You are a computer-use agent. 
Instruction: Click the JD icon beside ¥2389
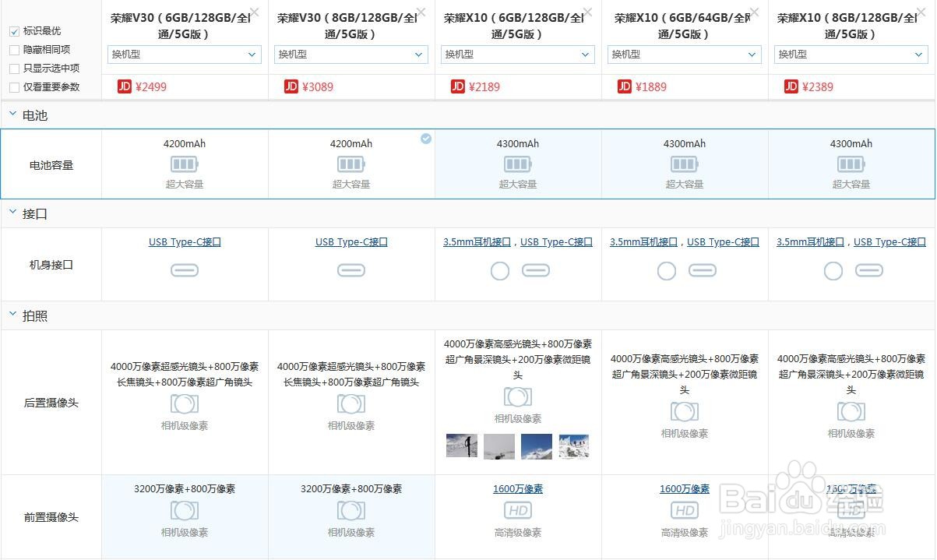(x=791, y=86)
